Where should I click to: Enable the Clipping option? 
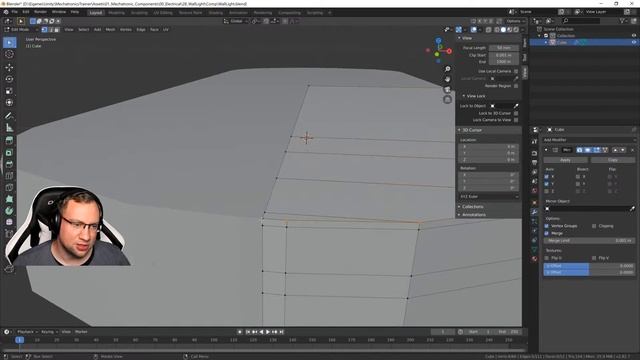[594, 226]
